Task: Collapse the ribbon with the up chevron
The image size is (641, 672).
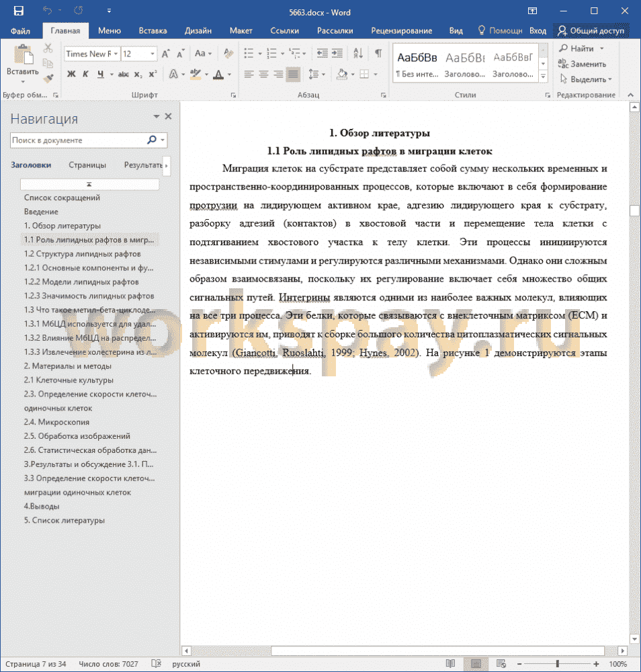Action: (x=630, y=95)
